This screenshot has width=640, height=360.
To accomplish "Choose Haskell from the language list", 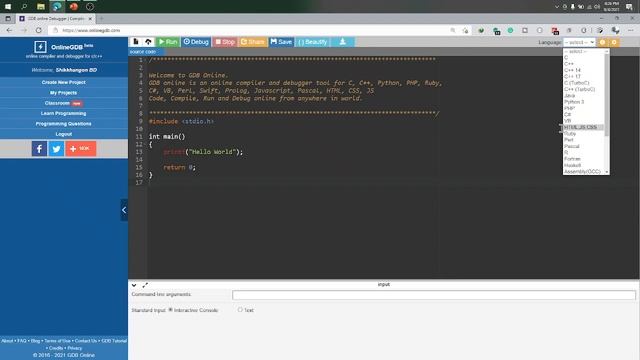I will pos(572,165).
